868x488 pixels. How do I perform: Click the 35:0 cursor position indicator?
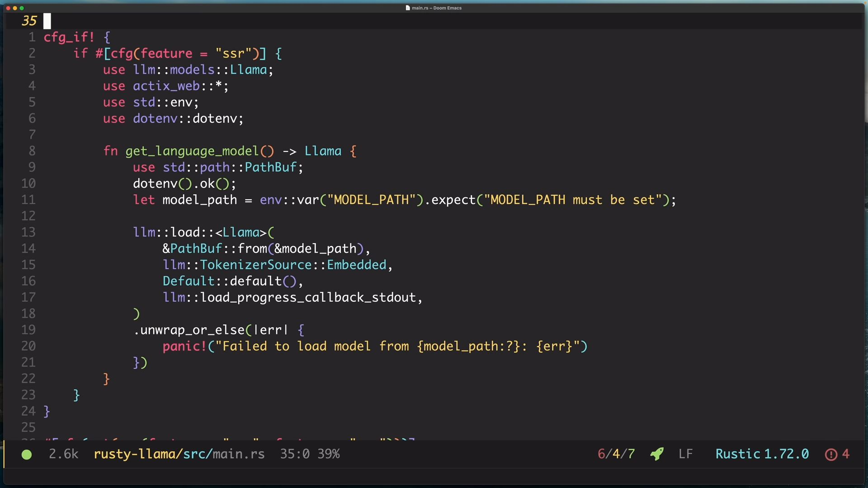[294, 454]
